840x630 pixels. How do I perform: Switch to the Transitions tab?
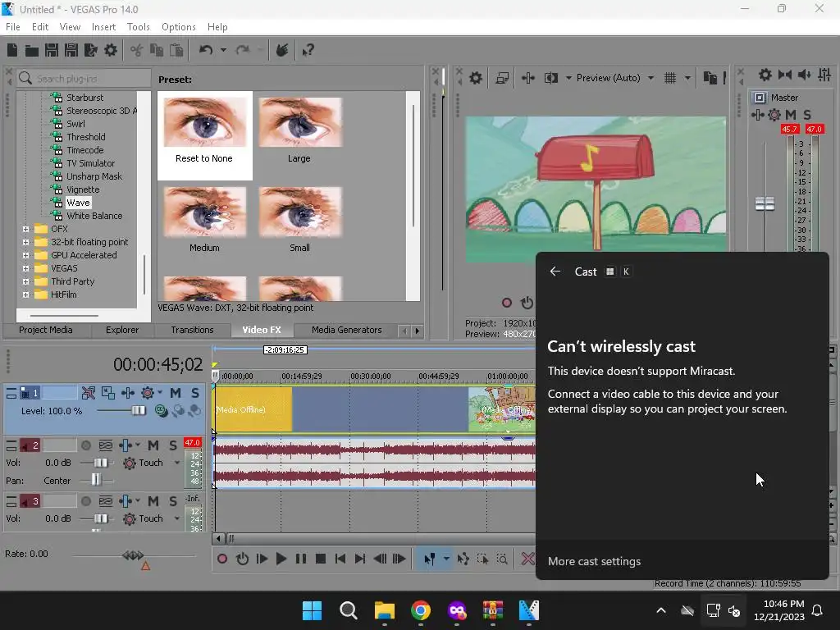point(192,330)
